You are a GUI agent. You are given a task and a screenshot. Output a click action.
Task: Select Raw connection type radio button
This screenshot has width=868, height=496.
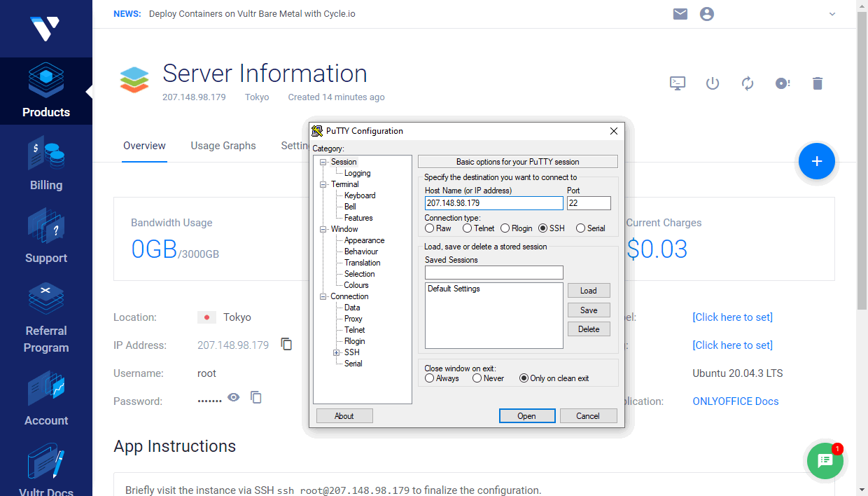[x=430, y=228]
